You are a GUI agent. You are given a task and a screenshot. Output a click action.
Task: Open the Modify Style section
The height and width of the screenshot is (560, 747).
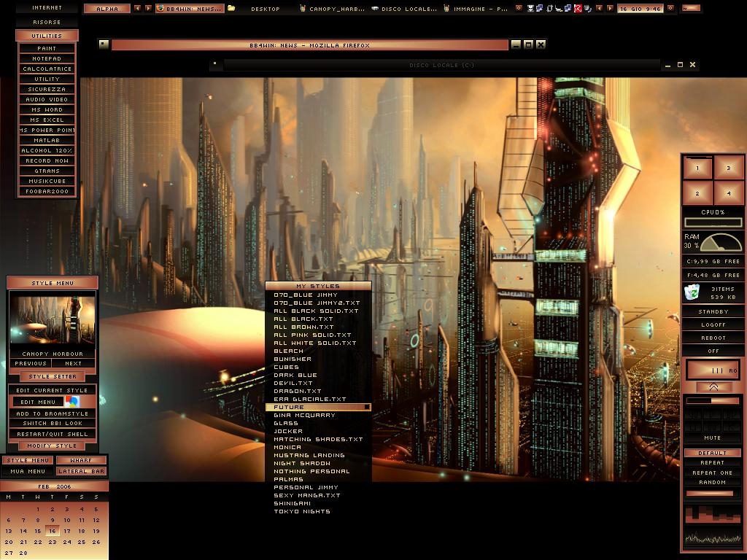coord(52,446)
